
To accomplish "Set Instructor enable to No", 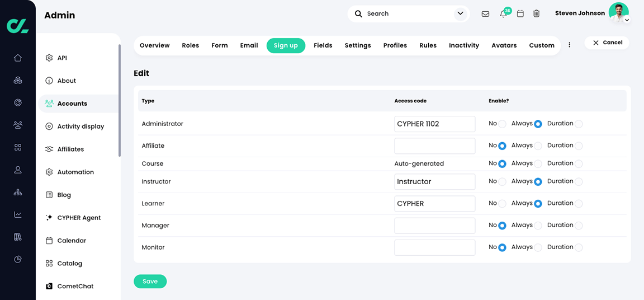I will tap(502, 182).
